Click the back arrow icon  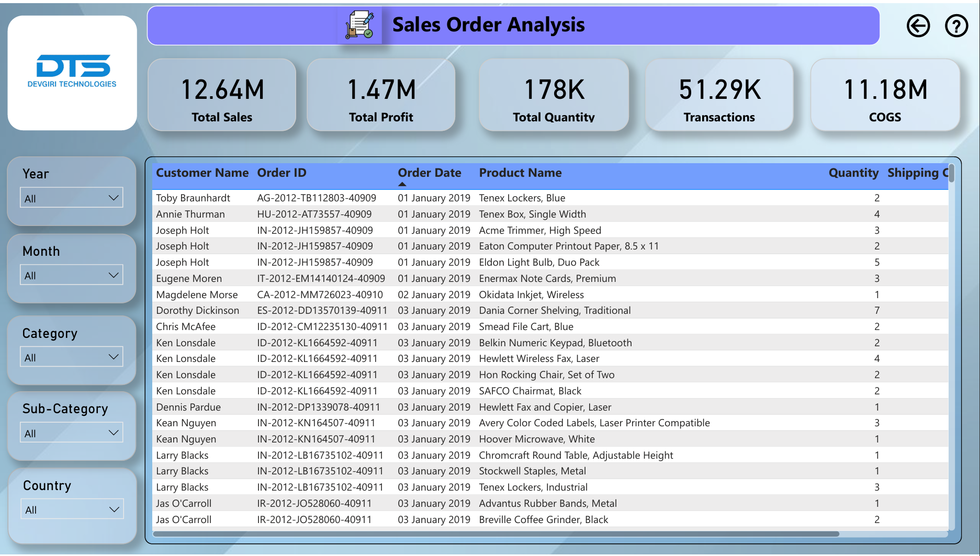(918, 26)
